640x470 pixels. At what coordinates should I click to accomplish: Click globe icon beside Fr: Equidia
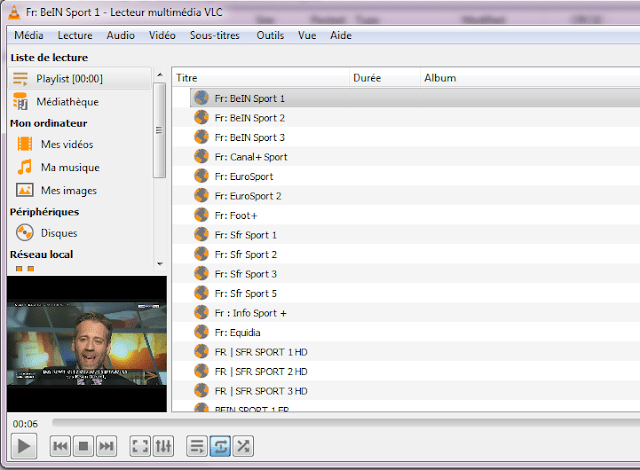pos(201,332)
